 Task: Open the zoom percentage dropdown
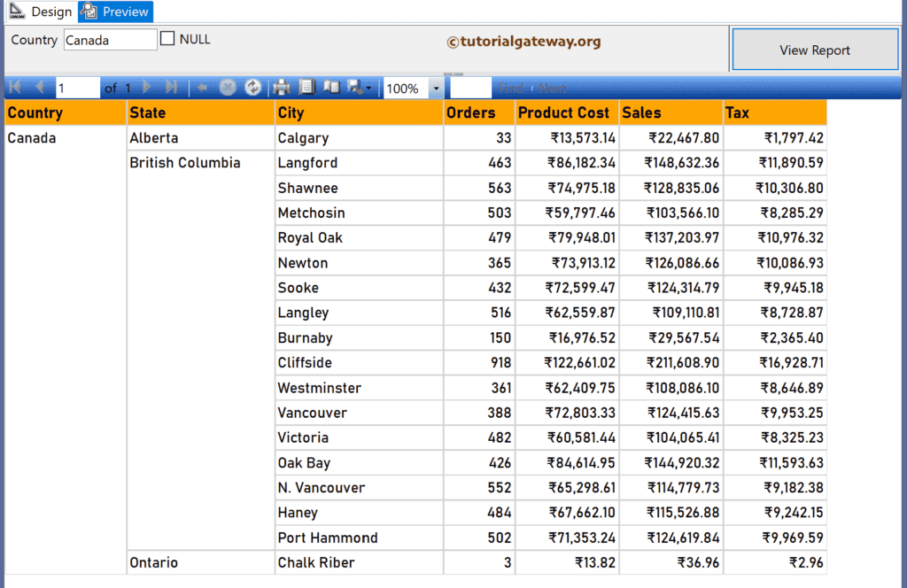pos(435,87)
